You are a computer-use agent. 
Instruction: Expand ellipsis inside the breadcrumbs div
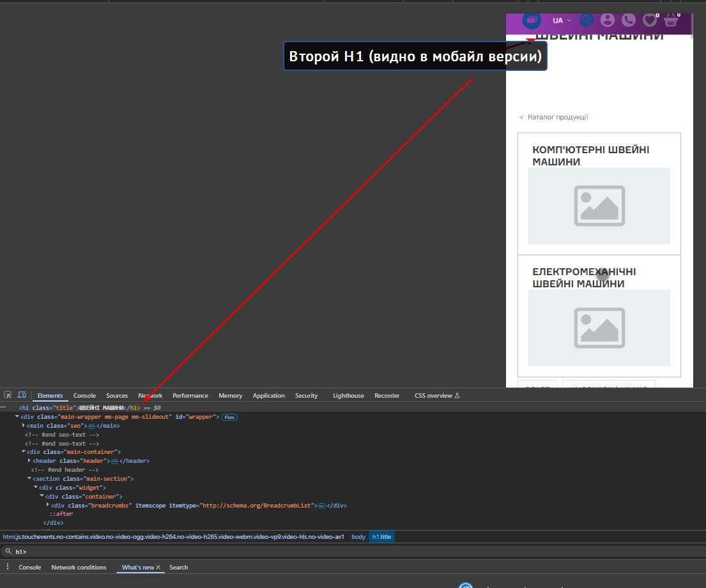click(x=322, y=506)
